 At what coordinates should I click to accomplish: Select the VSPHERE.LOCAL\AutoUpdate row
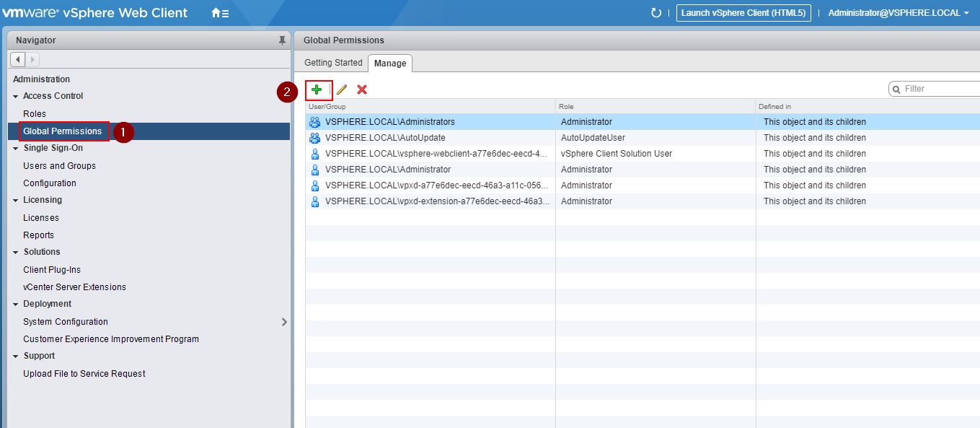point(643,138)
